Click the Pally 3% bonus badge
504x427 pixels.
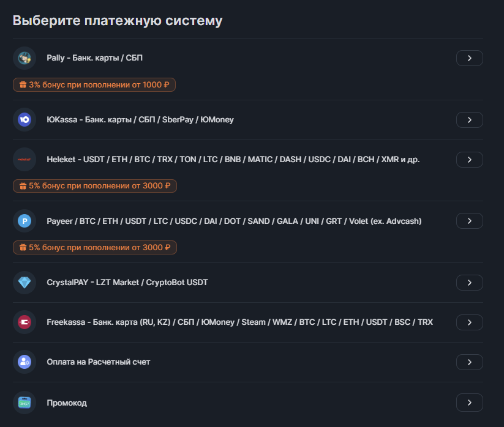(x=94, y=85)
